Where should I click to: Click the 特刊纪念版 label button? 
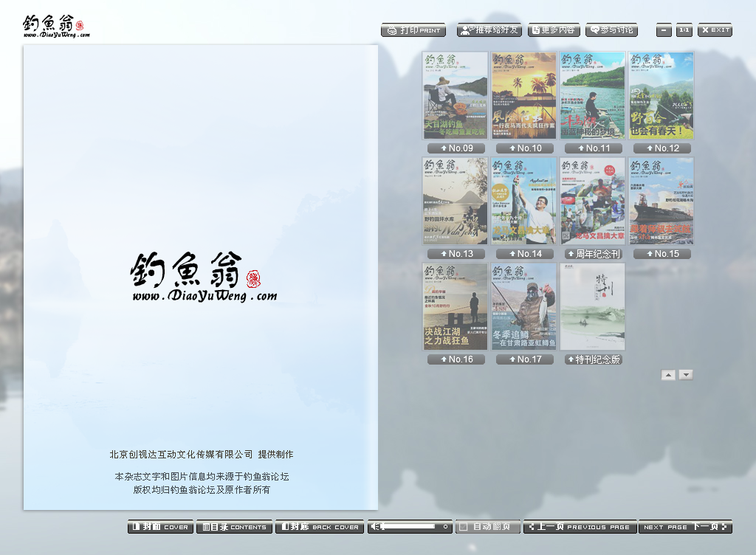click(x=594, y=359)
